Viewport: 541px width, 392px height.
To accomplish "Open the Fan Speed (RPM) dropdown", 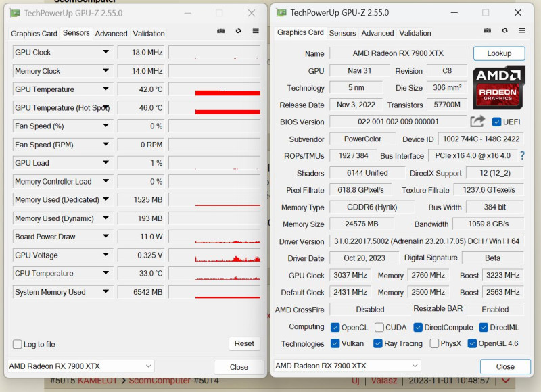I will [x=105, y=145].
